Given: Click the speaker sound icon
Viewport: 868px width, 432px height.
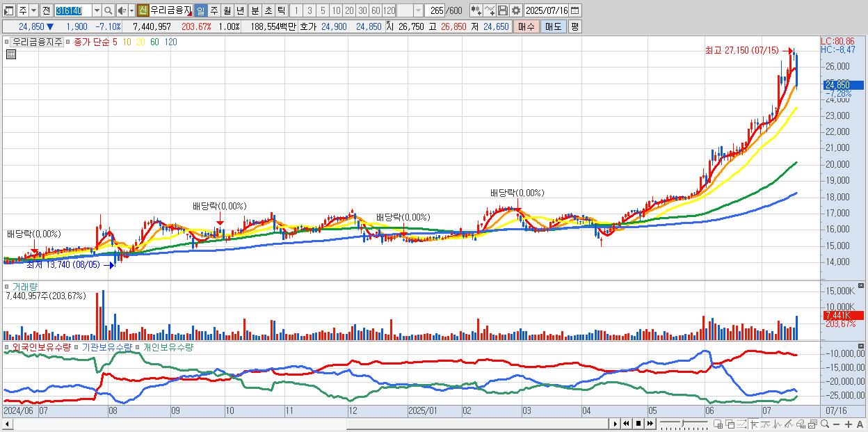Looking at the screenshot, I should pos(122,11).
